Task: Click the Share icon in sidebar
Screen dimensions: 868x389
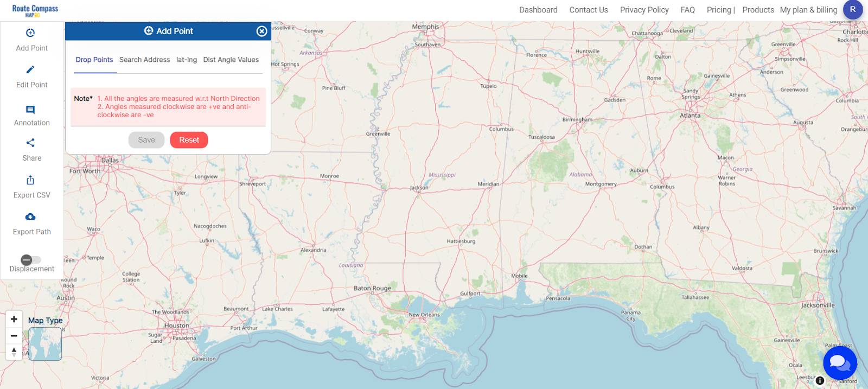Action: coord(30,143)
